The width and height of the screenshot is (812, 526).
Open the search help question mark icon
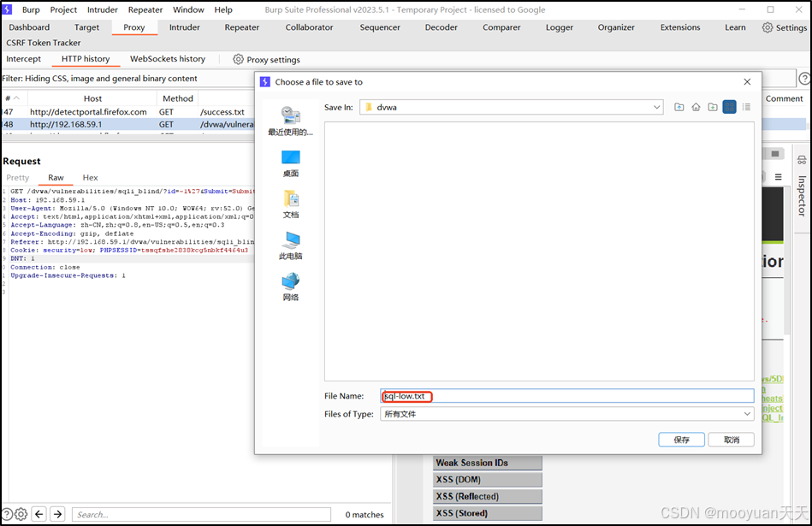[x=804, y=79]
